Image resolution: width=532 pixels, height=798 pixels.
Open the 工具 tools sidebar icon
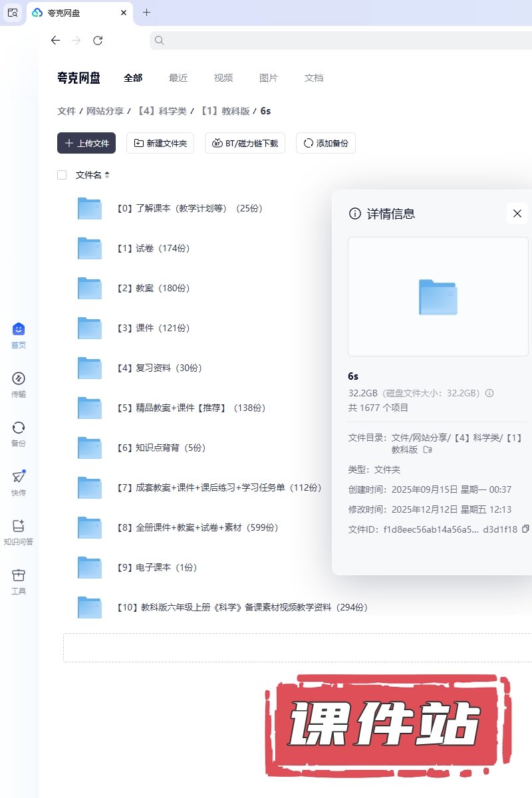coord(19,575)
